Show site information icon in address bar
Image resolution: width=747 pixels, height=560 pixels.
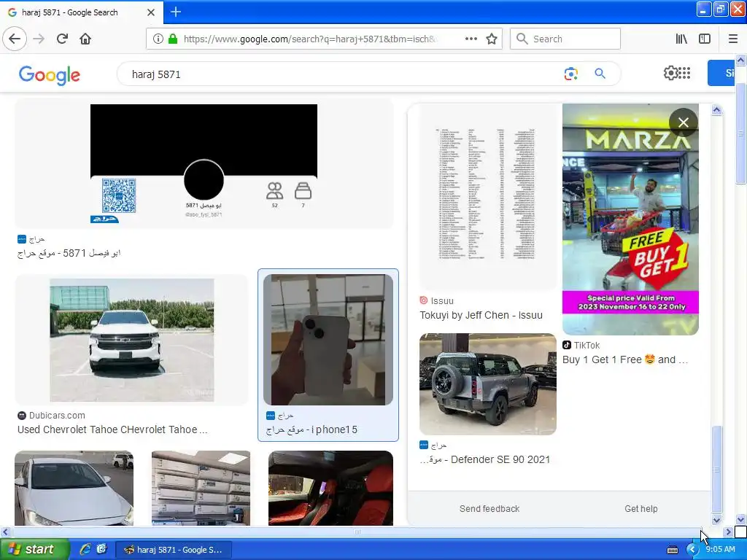click(158, 39)
